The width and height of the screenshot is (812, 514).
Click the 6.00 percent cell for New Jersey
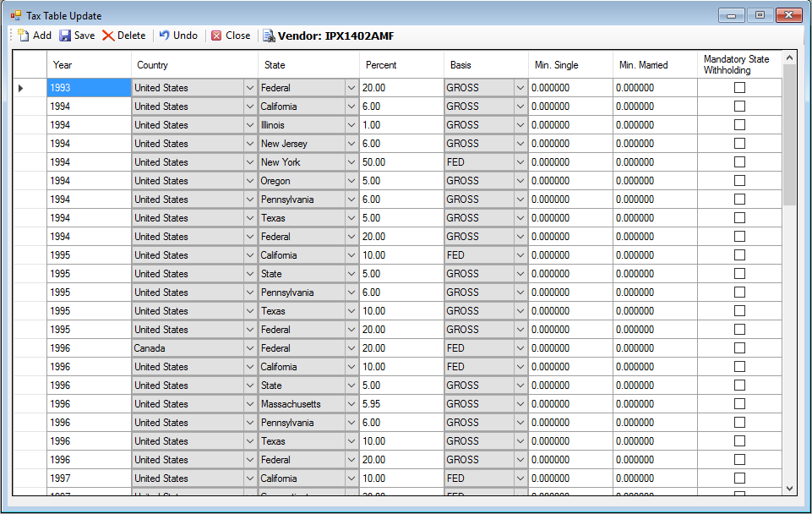(401, 144)
